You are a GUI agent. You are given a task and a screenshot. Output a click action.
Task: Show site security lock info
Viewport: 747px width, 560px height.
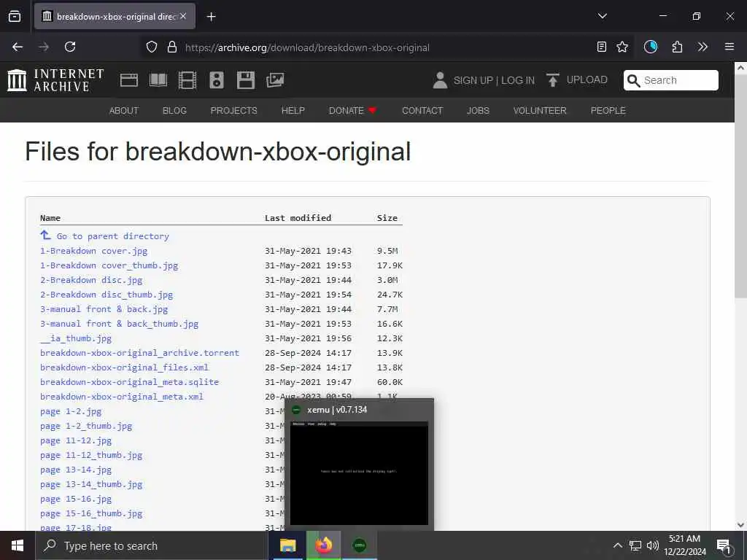[172, 47]
